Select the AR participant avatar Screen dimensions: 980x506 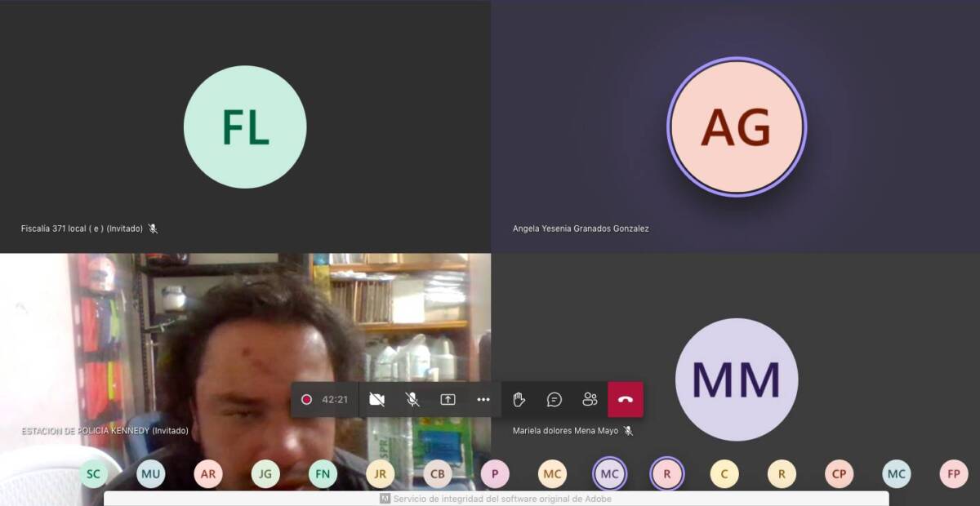coord(208,473)
